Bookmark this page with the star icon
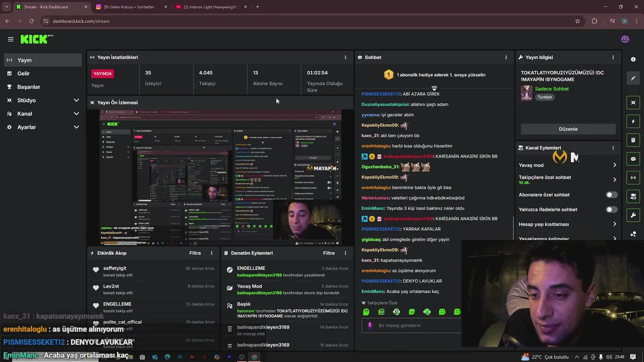This screenshot has width=644, height=362. [x=578, y=21]
